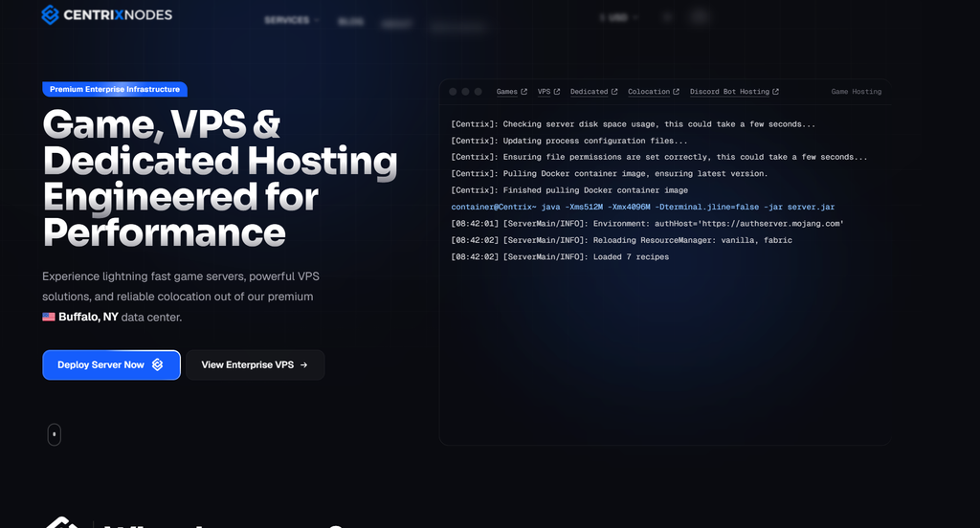Viewport: 980px width, 528px height.
Task: Open the Dedicated link in terminal header
Action: [589, 92]
